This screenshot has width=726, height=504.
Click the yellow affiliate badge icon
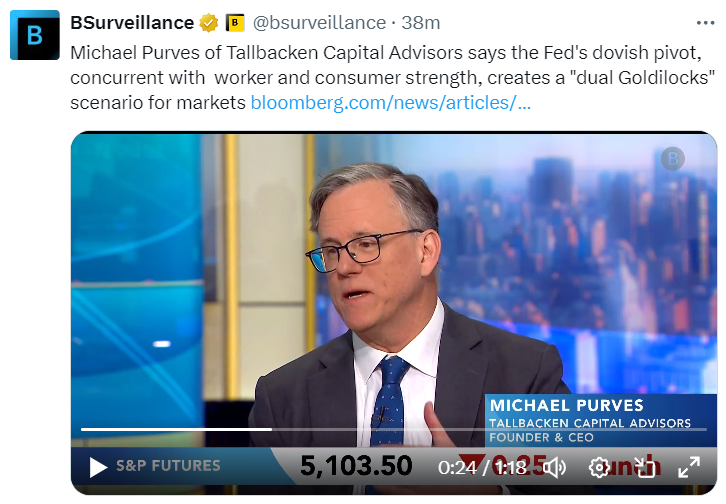(x=235, y=22)
